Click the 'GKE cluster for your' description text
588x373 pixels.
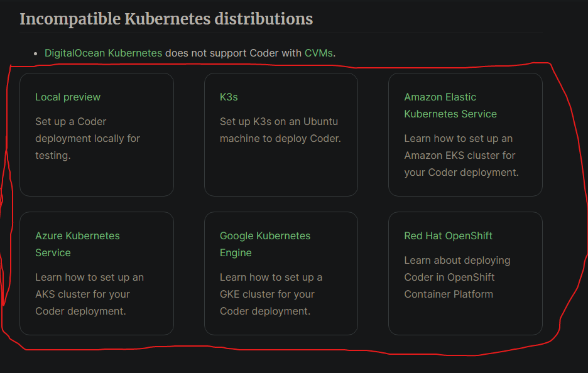tap(267, 295)
